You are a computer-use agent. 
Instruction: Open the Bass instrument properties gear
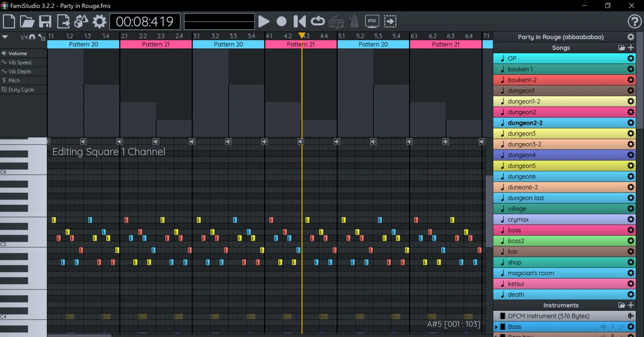click(x=630, y=327)
